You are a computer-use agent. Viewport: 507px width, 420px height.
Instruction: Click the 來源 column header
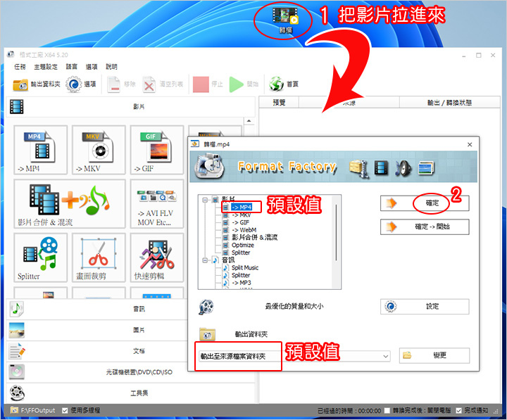[349, 103]
